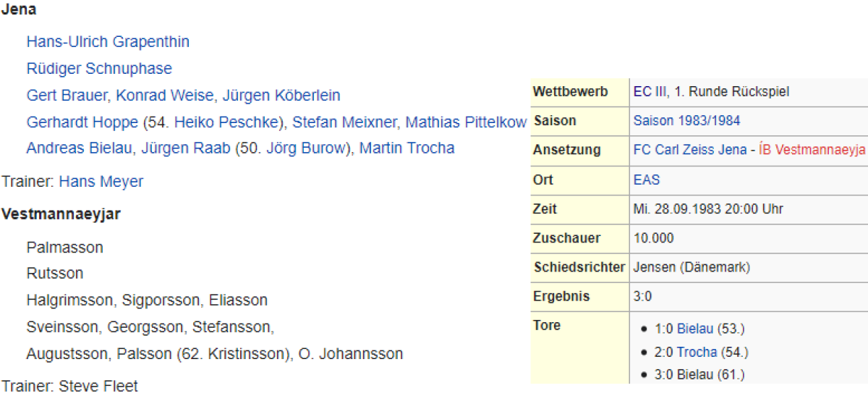This screenshot has width=868, height=396.
Task: Open the Saison 1983/1984 link
Action: 686,121
